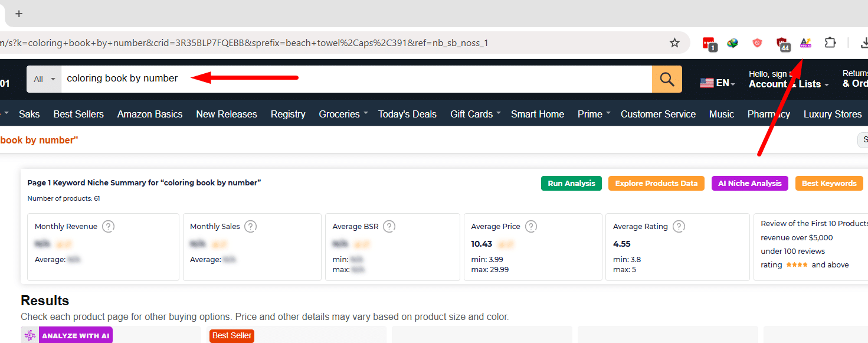Go to Best Sellers in navigation
The width and height of the screenshot is (868, 343).
[78, 115]
